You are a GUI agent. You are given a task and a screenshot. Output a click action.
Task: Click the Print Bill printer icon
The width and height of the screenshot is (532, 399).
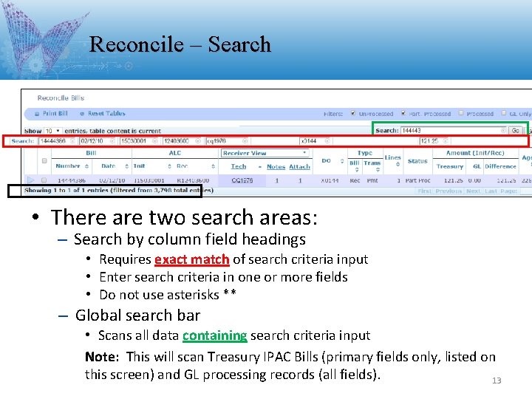[37, 114]
